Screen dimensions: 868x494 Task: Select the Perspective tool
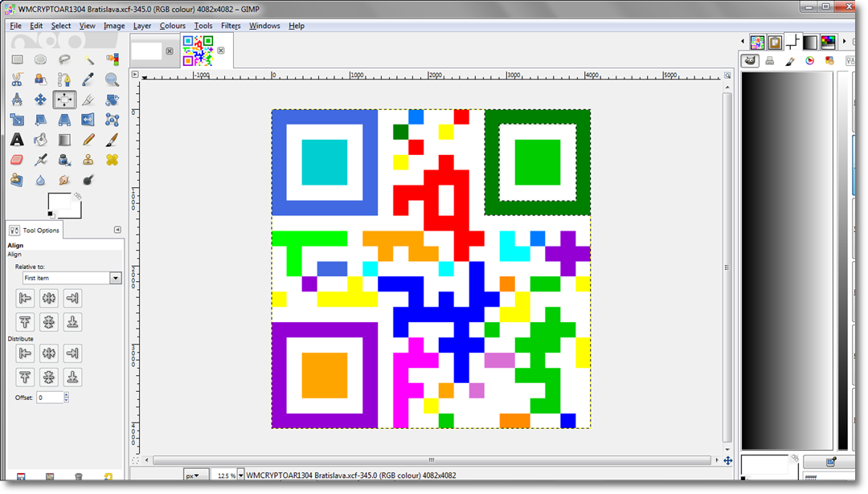(x=64, y=120)
